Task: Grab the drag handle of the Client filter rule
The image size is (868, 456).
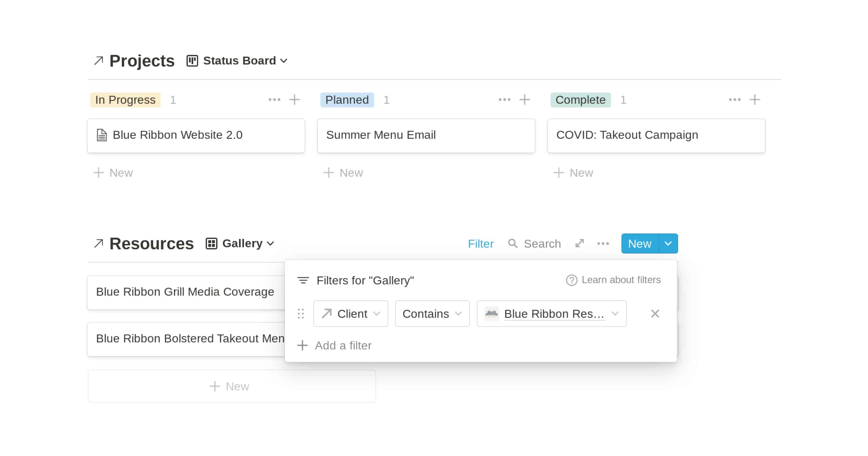Action: [x=301, y=313]
